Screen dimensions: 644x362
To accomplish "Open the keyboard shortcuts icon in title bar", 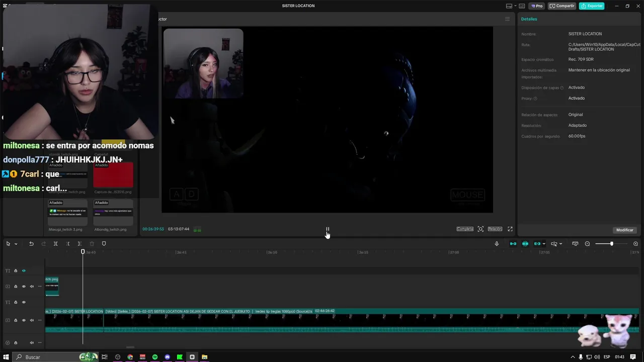I will tap(522, 6).
